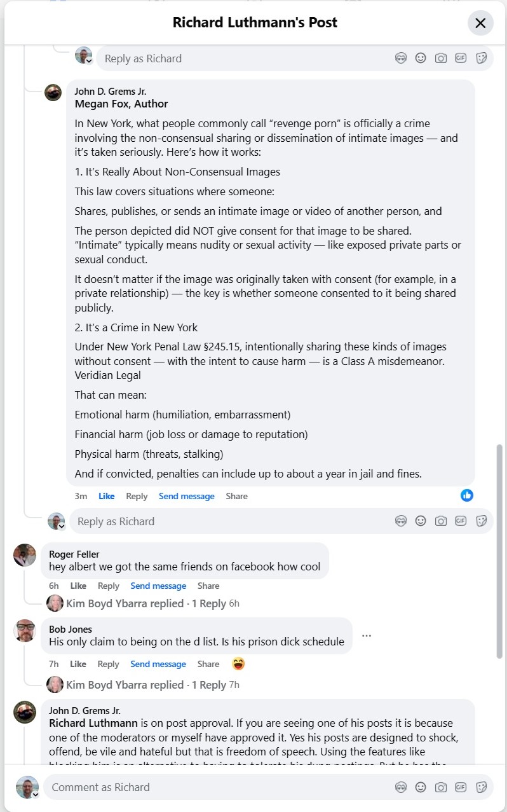The image size is (507, 812).
Task: Toggle Like on Roger Feller's comment
Action: (78, 586)
